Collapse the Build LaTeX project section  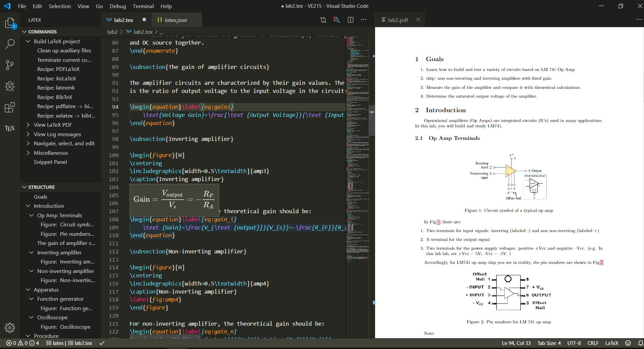click(28, 41)
